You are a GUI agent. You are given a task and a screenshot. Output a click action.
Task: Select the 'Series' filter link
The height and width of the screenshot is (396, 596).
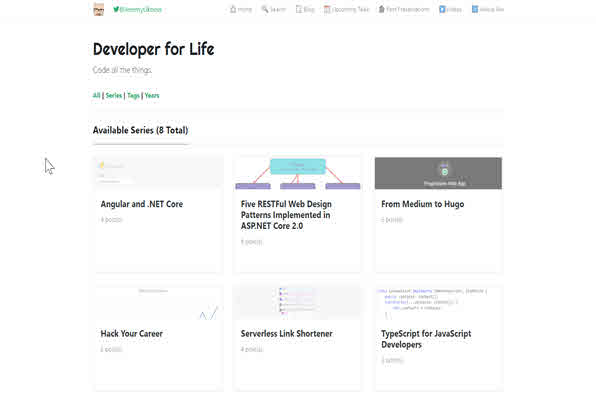114,95
